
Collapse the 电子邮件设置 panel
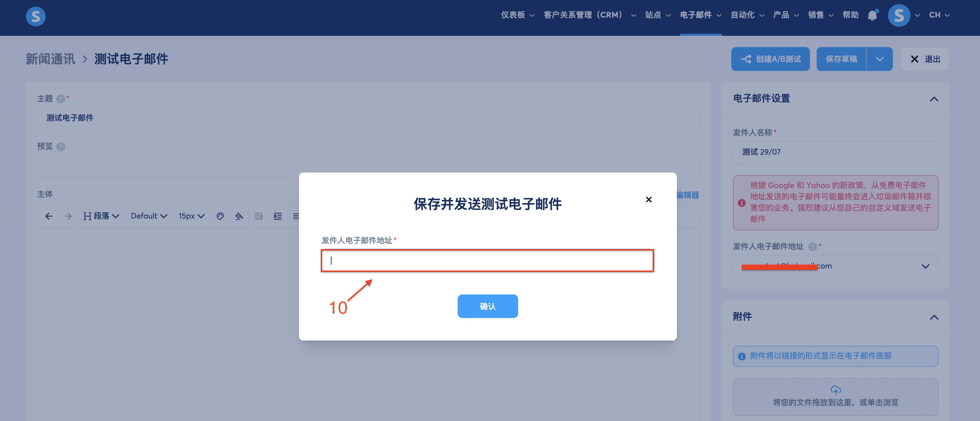[x=934, y=99]
